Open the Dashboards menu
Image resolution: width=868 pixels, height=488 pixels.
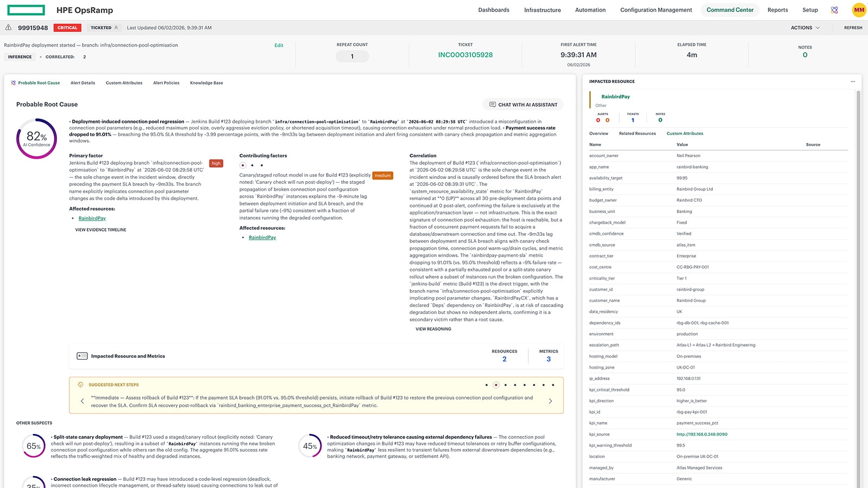[494, 10]
